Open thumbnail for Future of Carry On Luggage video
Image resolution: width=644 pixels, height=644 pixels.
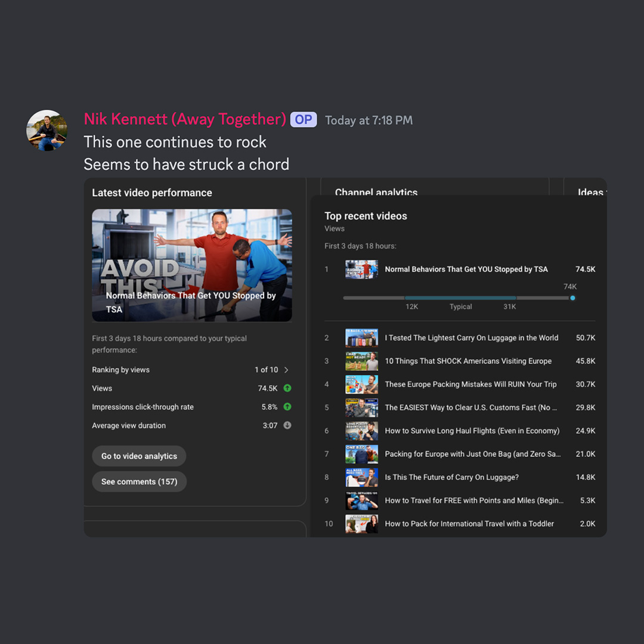[361, 477]
